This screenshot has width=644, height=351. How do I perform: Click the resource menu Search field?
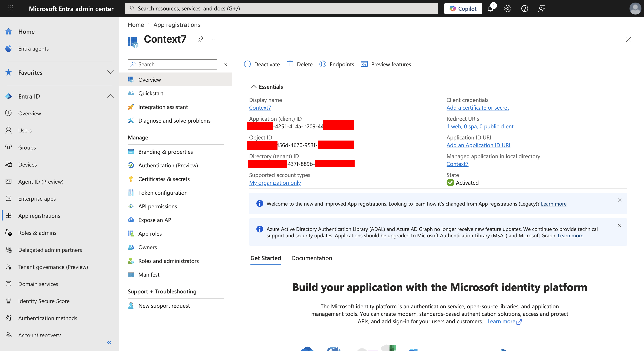tap(172, 64)
